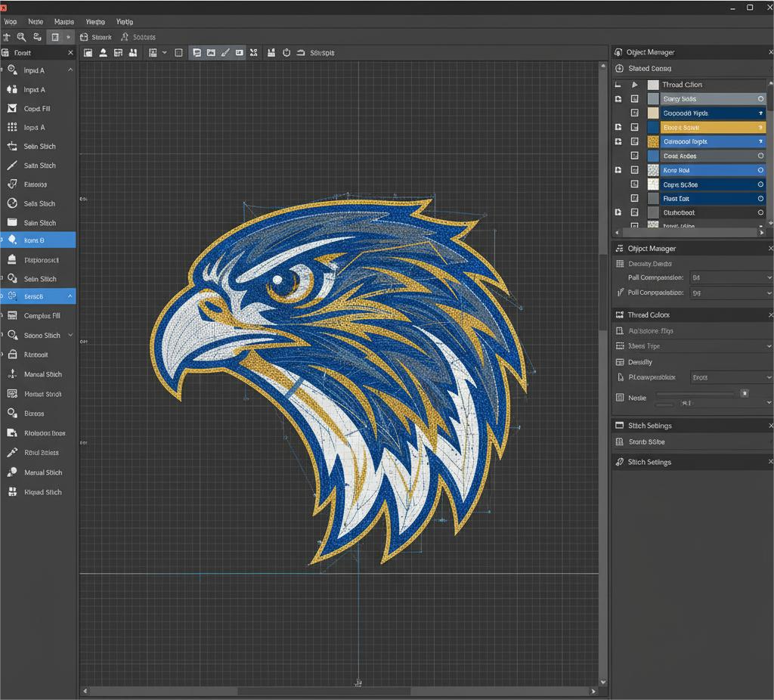
Task: Click the gold swatch beside Garreoool layer
Action: click(x=653, y=142)
